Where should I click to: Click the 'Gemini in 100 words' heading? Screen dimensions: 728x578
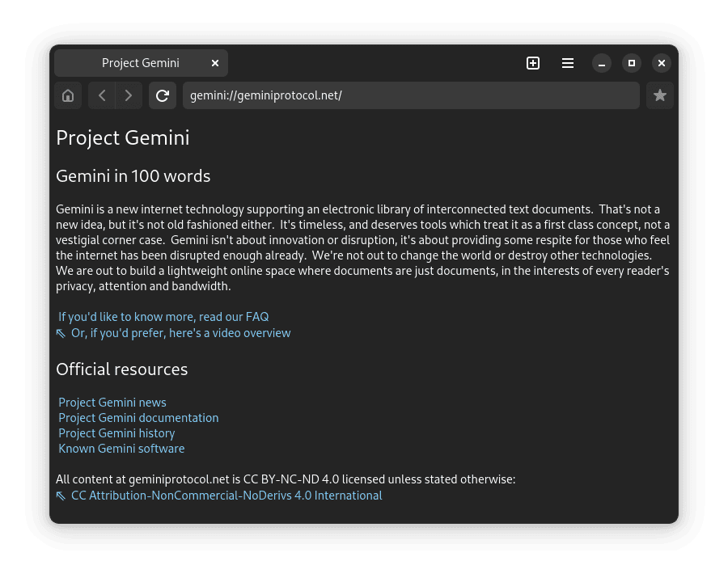coord(133,176)
